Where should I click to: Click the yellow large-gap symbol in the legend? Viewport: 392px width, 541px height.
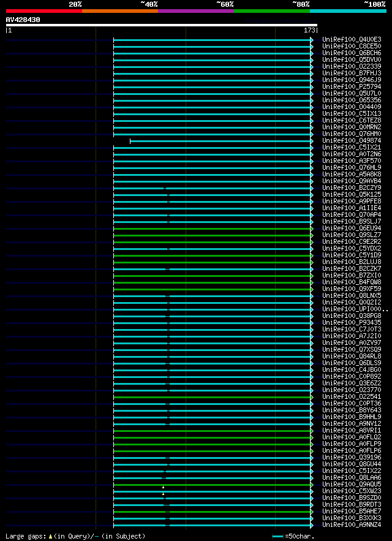click(50, 537)
